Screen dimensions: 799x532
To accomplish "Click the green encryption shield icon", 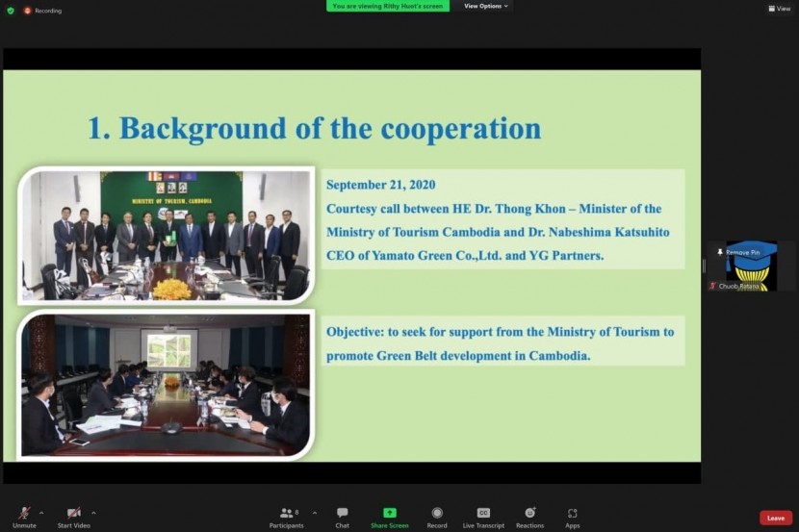I will click(x=11, y=11).
